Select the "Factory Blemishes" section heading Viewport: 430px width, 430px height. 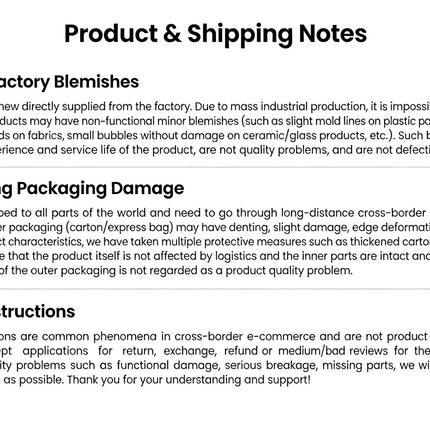click(69, 82)
